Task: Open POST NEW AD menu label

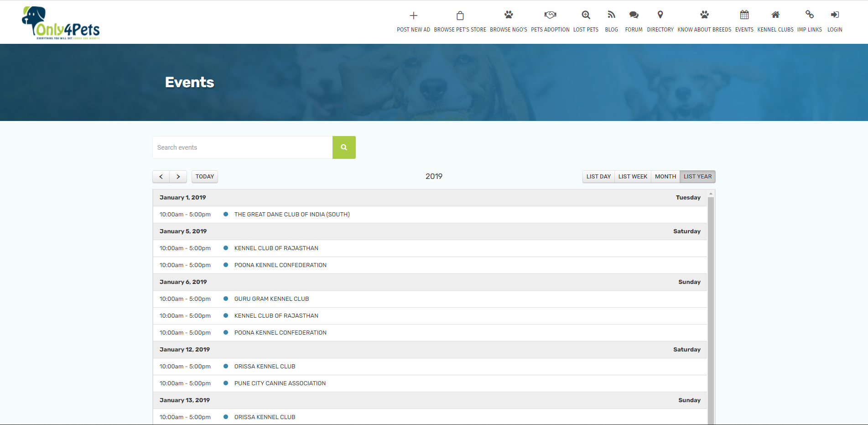Action: [413, 30]
